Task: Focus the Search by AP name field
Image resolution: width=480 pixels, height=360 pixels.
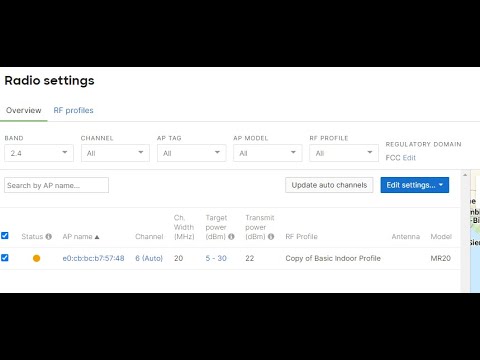Action: [x=56, y=185]
